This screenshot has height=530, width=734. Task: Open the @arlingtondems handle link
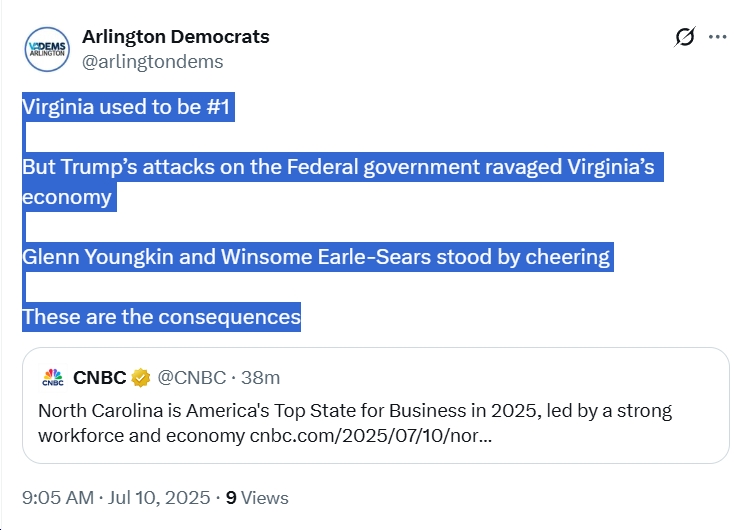[153, 62]
